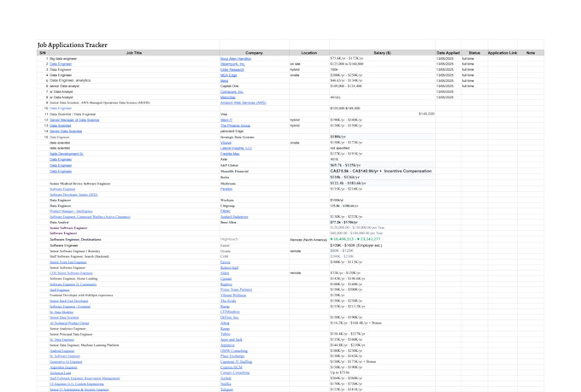Open the Software Engineer II, Comments link

tap(73, 284)
